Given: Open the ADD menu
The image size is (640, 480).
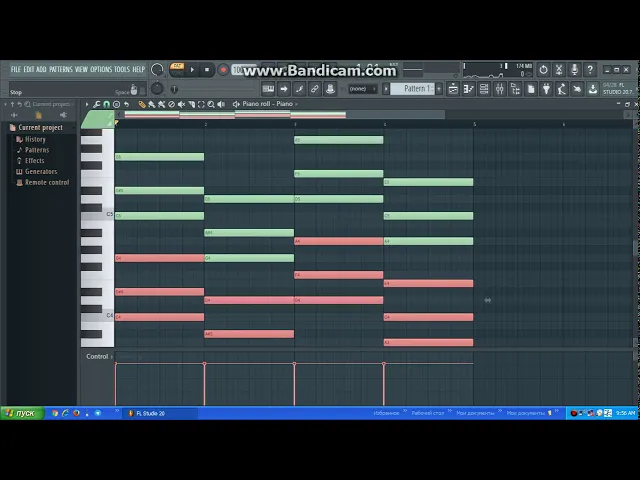Looking at the screenshot, I should (41, 69).
